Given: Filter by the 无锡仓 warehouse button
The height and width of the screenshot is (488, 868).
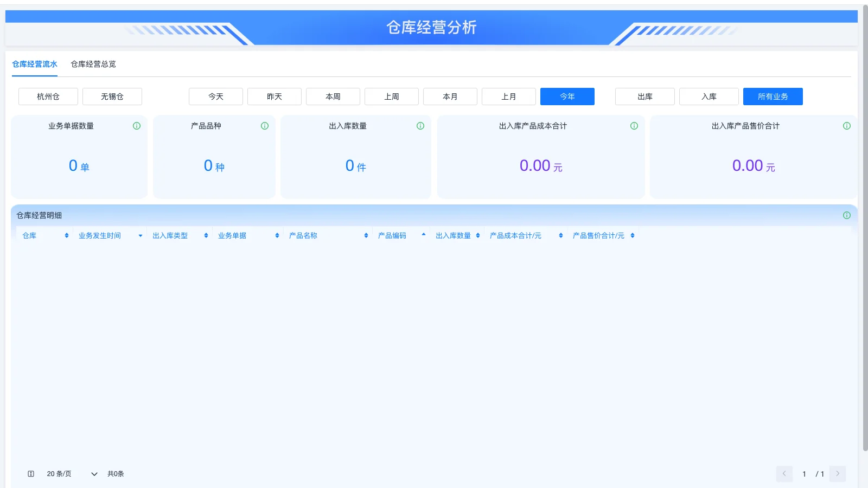Looking at the screenshot, I should pyautogui.click(x=112, y=97).
